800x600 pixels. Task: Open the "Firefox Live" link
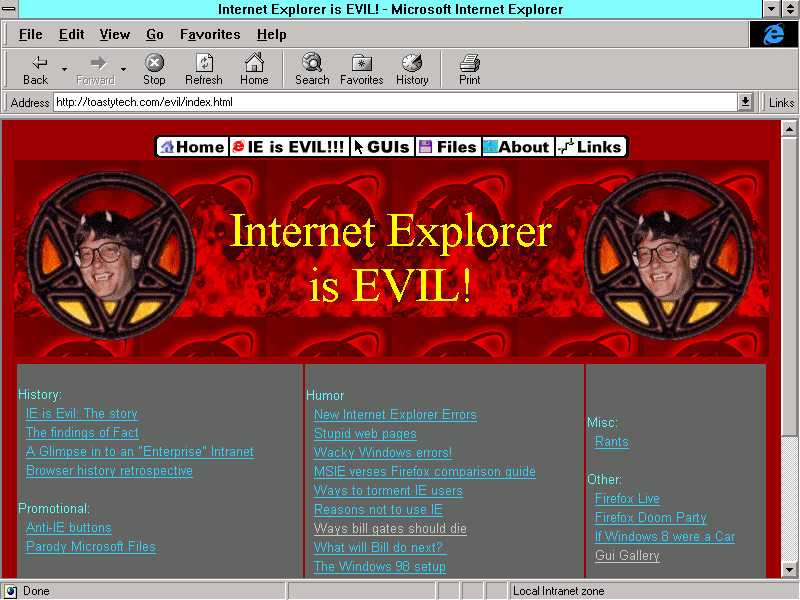tap(628, 498)
